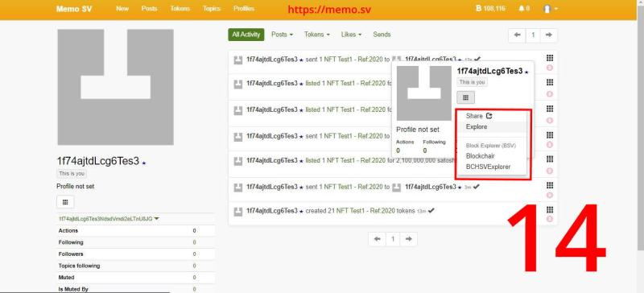Click page number 1 in the bottom pagination

point(393,239)
